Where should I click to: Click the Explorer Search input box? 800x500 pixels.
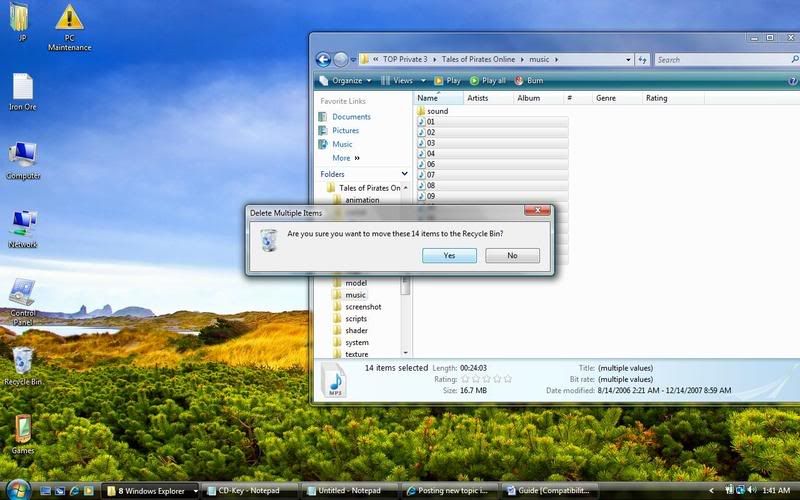click(710, 60)
